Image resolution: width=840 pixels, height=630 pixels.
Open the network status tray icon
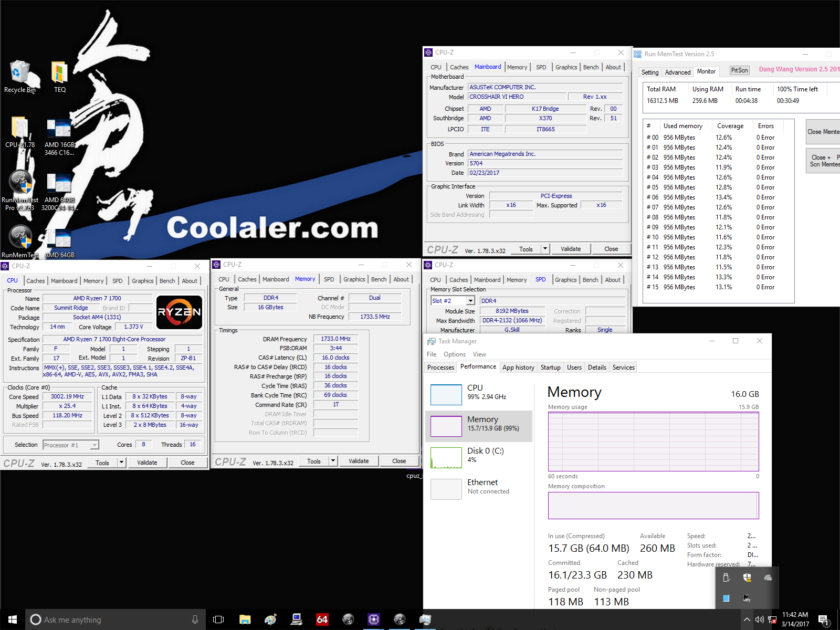[x=772, y=620]
